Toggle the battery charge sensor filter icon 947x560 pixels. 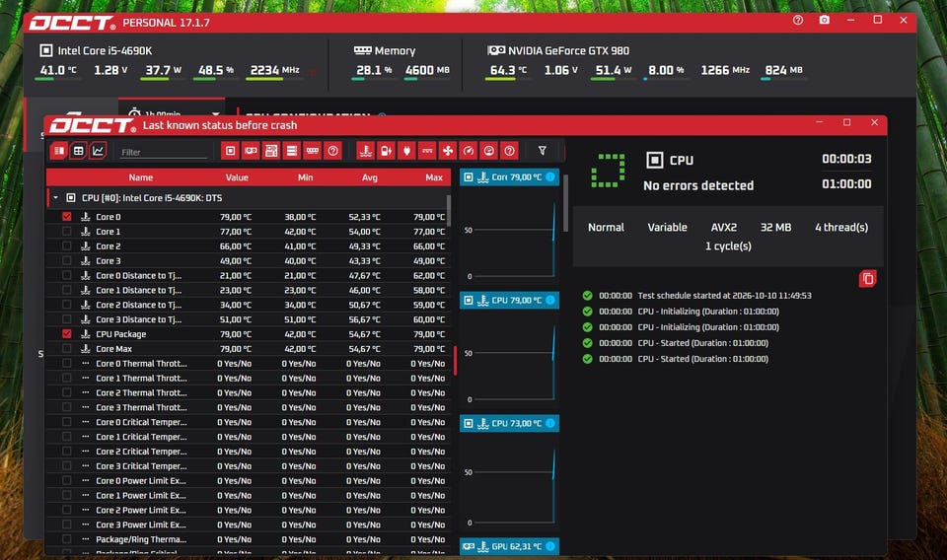(x=386, y=151)
